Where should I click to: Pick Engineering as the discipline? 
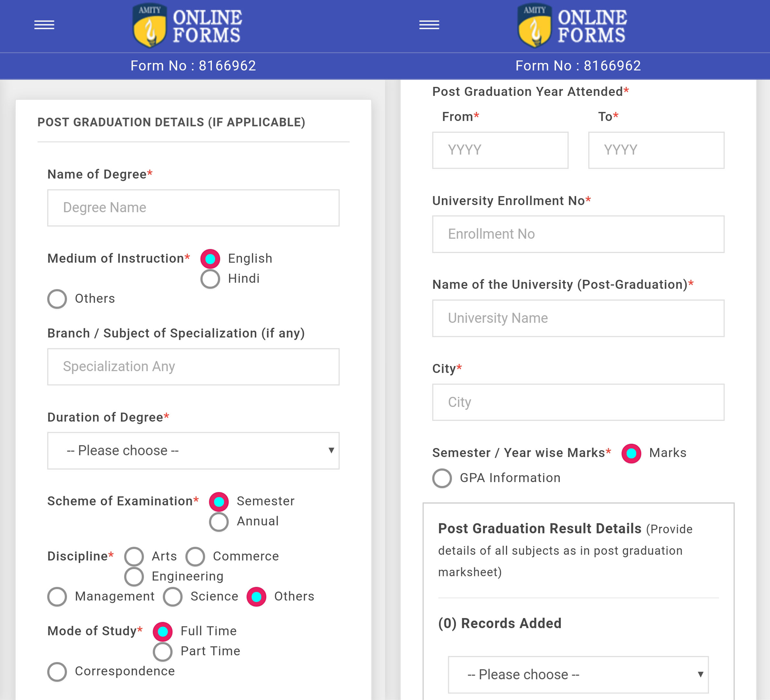(134, 577)
